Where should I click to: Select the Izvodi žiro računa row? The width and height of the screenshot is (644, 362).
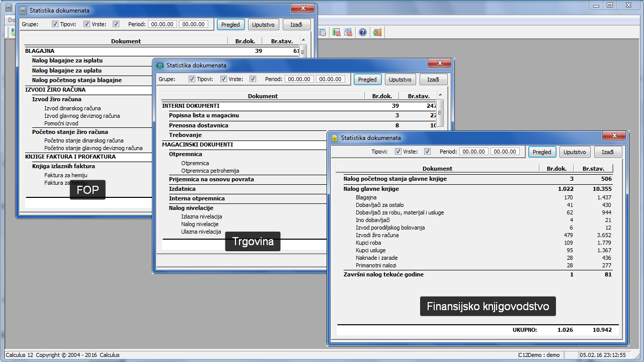[x=377, y=235]
